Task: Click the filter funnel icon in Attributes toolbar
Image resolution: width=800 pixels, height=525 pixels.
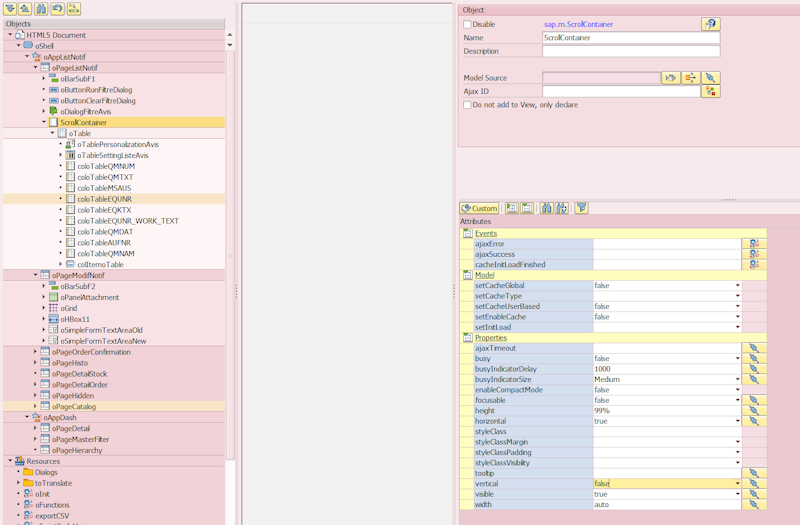Action: (x=581, y=208)
